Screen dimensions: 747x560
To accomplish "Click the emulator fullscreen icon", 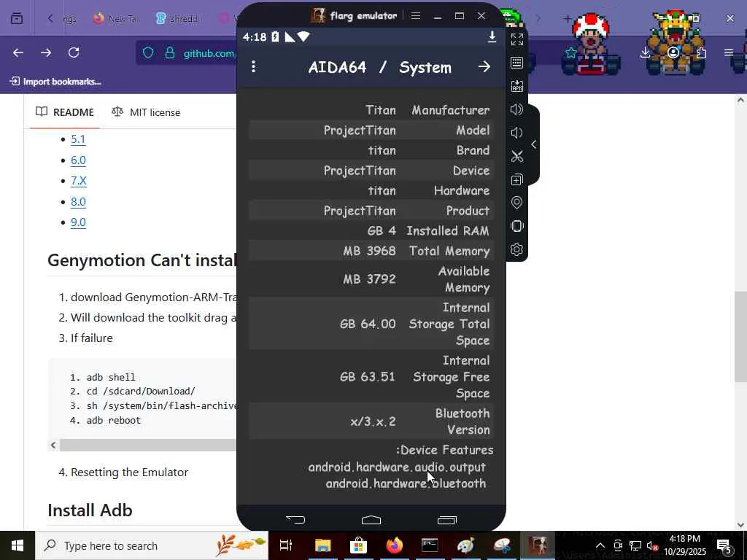I will click(517, 39).
